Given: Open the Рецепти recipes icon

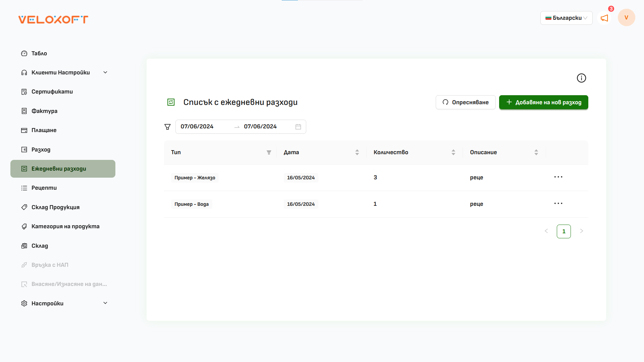Looking at the screenshot, I should coord(24,188).
